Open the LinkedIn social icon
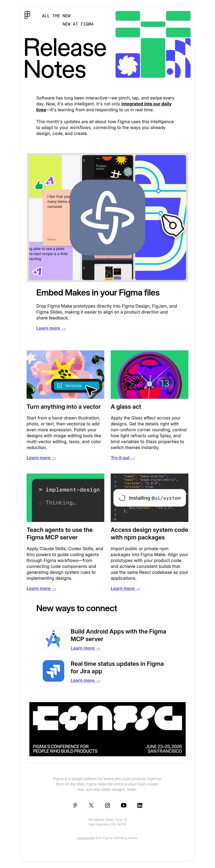215x868 pixels. pyautogui.click(x=140, y=805)
